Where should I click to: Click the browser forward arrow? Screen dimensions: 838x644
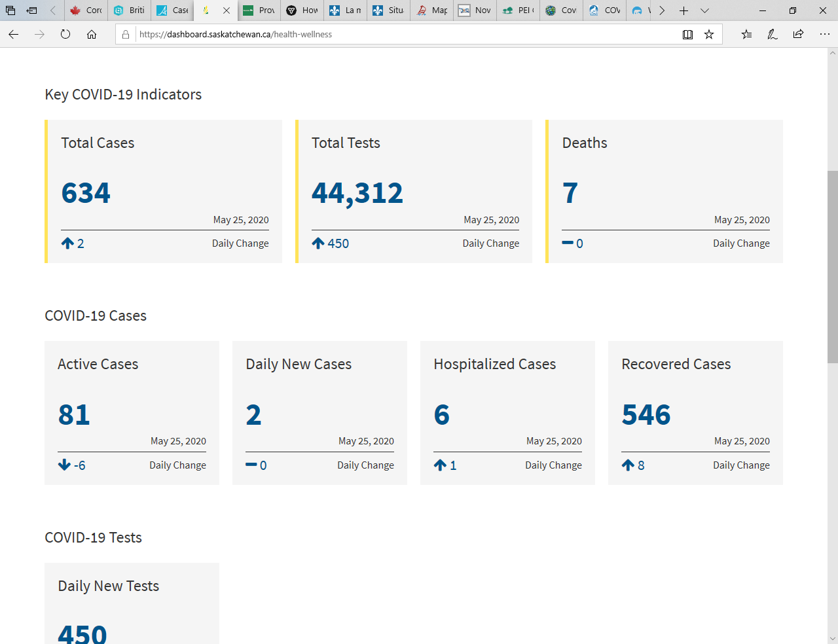click(x=40, y=35)
